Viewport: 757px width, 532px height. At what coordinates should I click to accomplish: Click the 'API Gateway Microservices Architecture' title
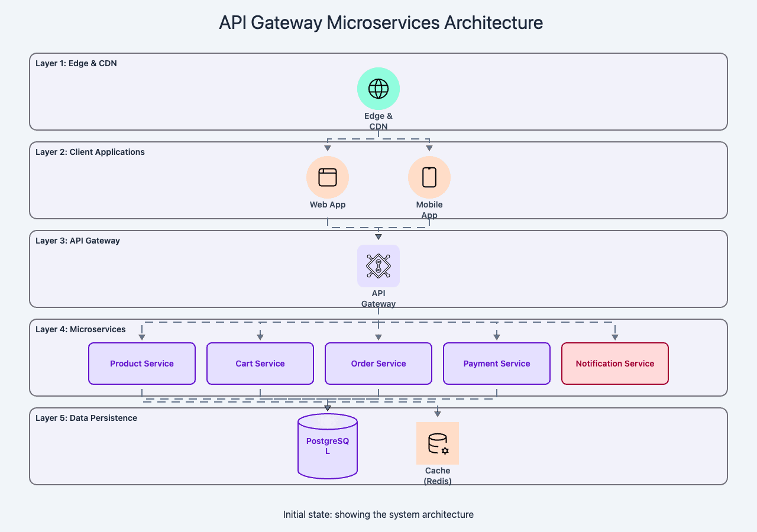(381, 22)
